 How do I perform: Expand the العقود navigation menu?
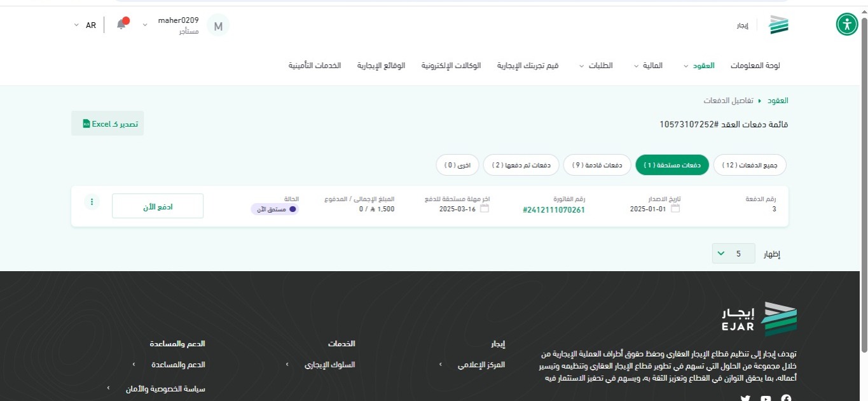tap(699, 66)
